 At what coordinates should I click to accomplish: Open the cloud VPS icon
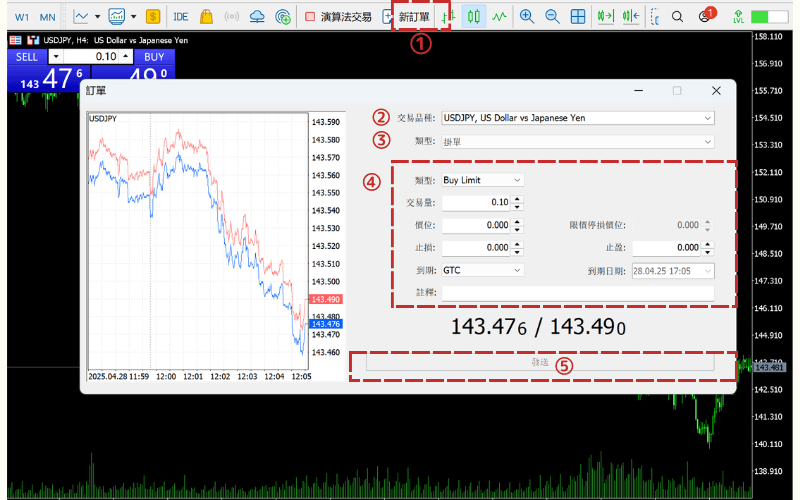tap(257, 16)
